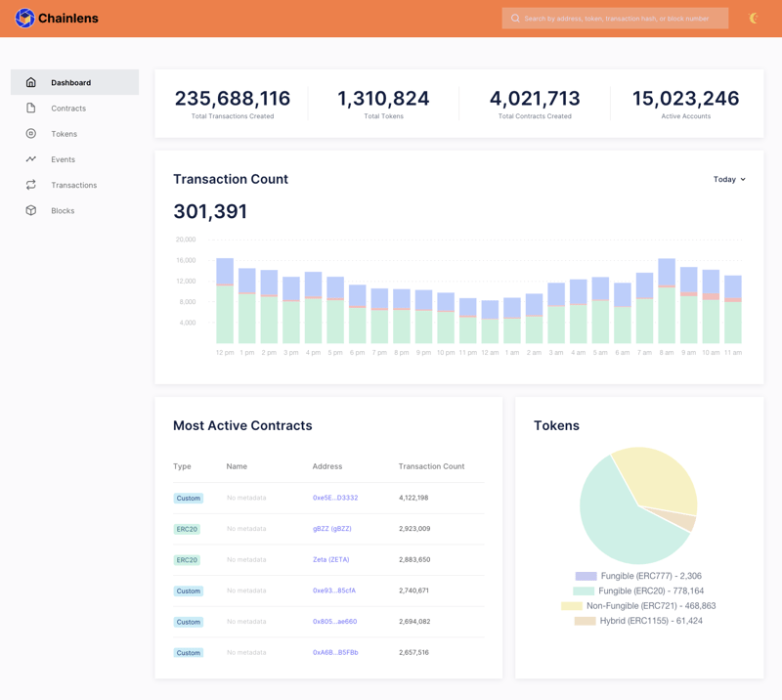Viewport: 782px width, 700px height.
Task: Click the Blocks cube icon
Action: (31, 210)
